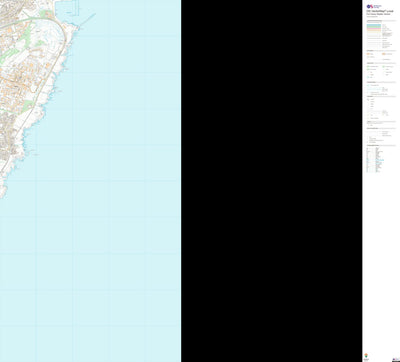Click the OS VectorMap Local title text
The width and height of the screenshot is (400, 362).
380,11
